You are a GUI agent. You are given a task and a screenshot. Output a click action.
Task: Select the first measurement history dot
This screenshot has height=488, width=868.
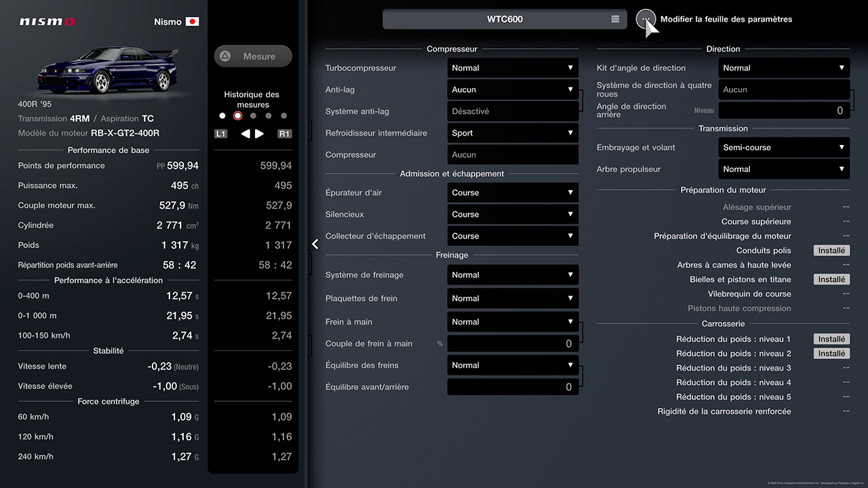222,116
